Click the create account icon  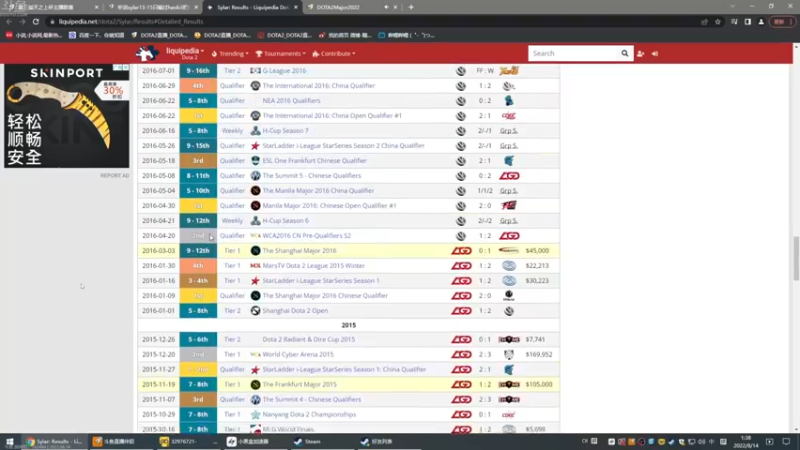coord(641,54)
